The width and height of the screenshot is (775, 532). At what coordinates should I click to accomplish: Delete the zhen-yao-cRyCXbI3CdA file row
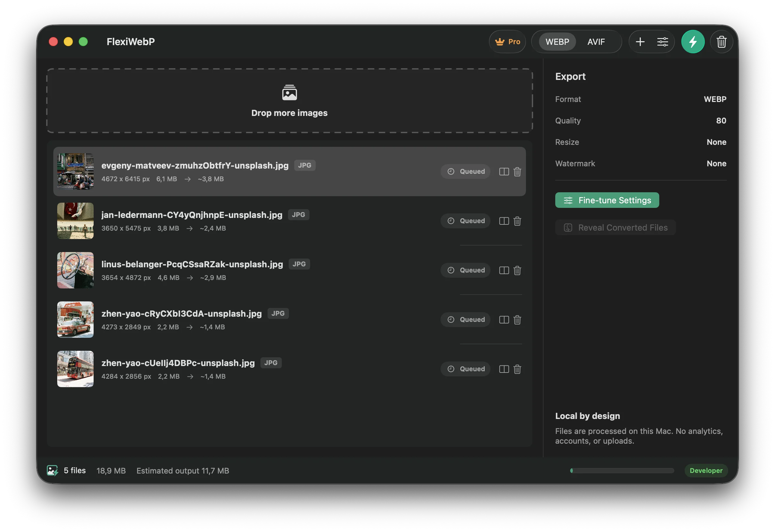(x=517, y=319)
